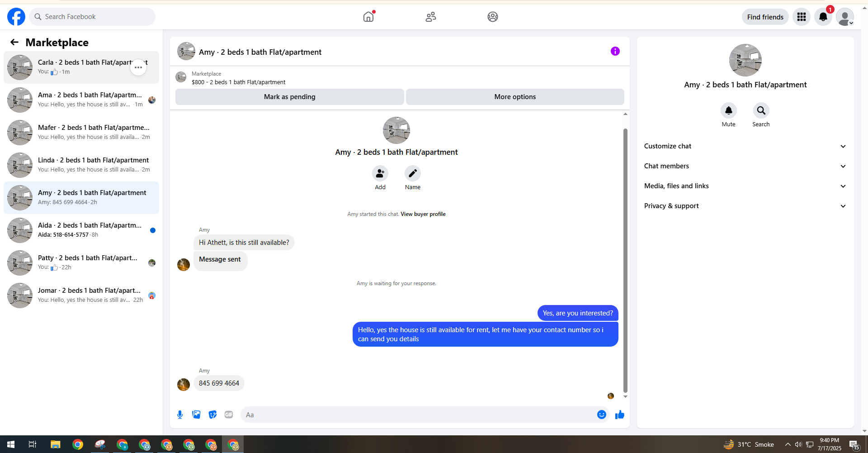Search within the conversation
868x453 pixels.
tap(761, 110)
